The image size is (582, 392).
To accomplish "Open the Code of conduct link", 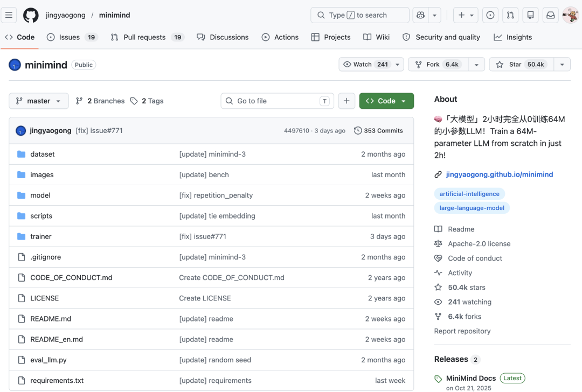I will (475, 258).
